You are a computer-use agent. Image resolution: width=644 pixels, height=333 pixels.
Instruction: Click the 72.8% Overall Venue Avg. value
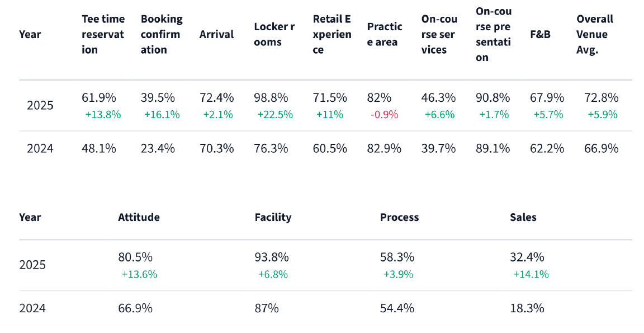602,98
